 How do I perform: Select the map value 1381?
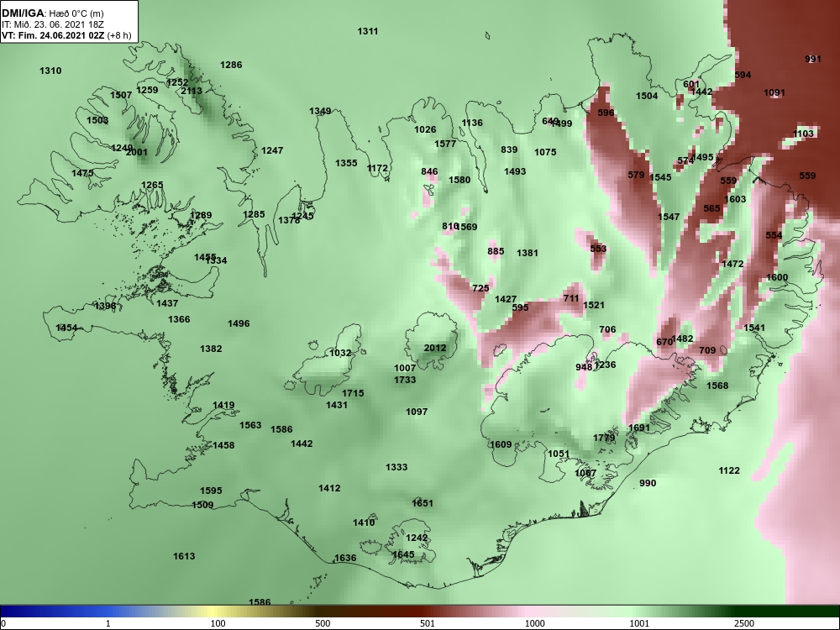(528, 253)
